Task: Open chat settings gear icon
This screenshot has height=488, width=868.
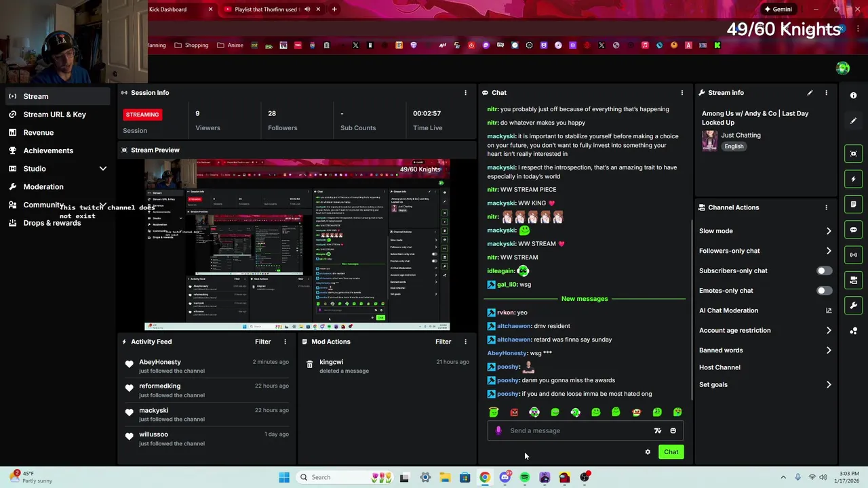Action: [648, 452]
